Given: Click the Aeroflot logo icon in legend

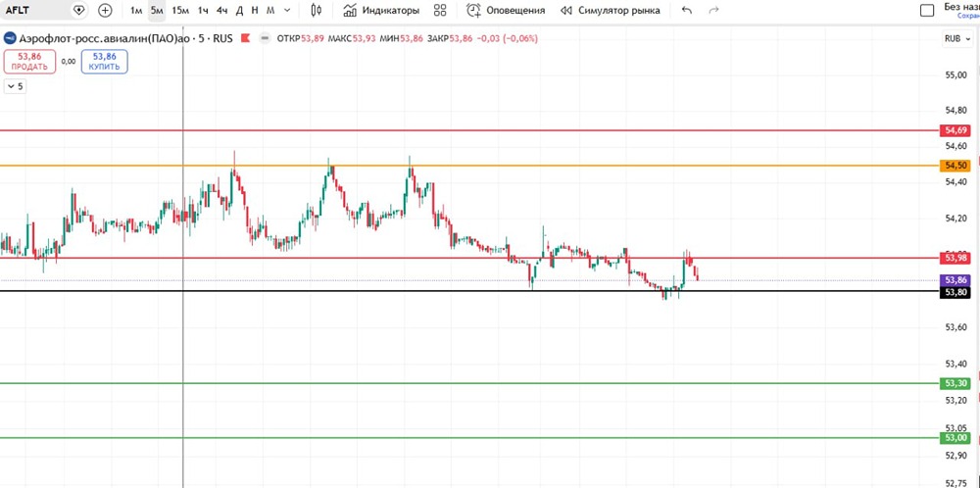Looking at the screenshot, I should 10,39.
